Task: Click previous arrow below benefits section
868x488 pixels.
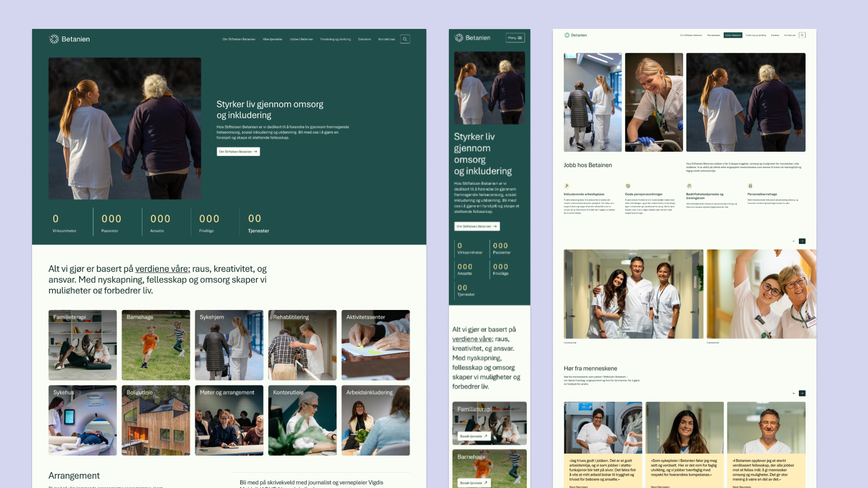Action: (x=794, y=241)
